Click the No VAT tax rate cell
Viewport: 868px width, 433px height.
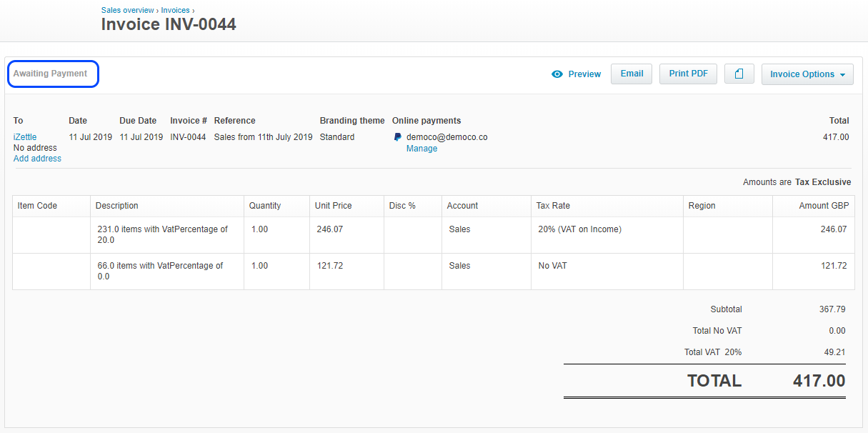[552, 266]
